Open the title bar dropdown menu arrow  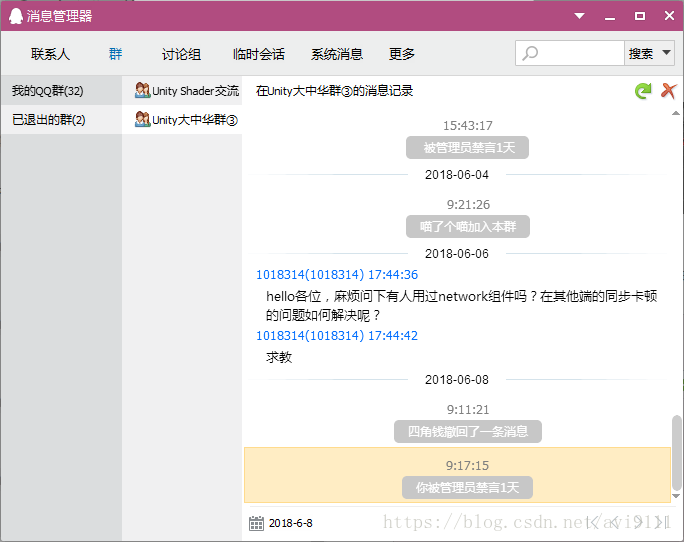coord(579,16)
